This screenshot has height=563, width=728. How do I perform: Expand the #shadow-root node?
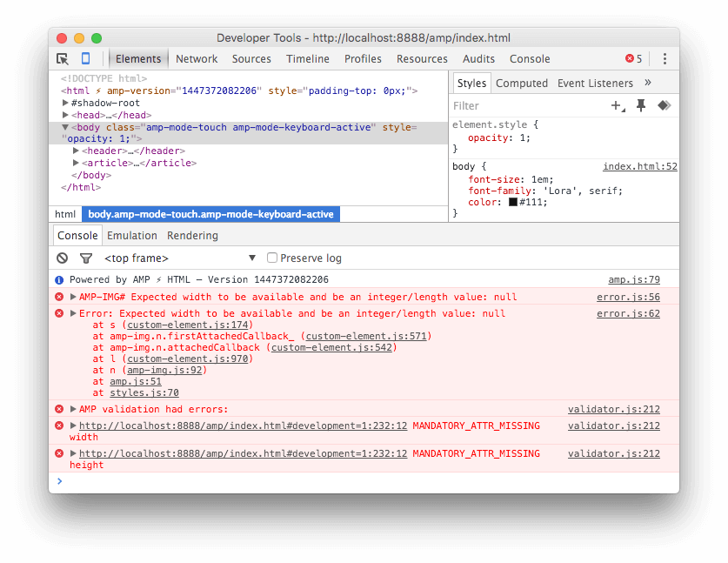65,103
